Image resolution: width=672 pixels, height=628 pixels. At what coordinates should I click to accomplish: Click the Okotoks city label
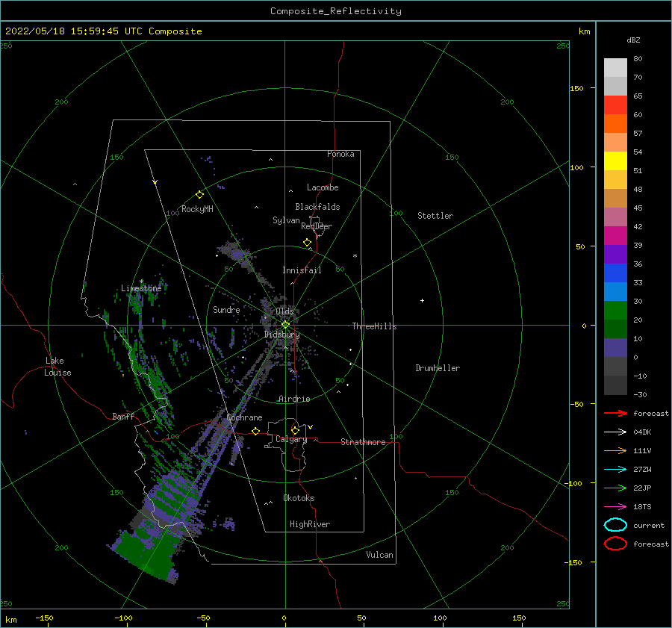(299, 498)
